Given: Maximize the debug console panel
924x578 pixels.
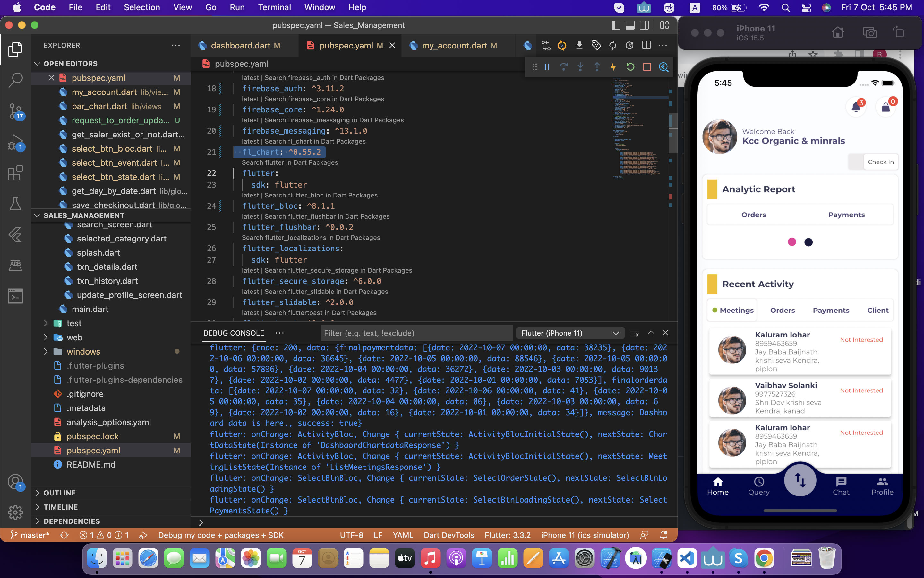Looking at the screenshot, I should [651, 333].
